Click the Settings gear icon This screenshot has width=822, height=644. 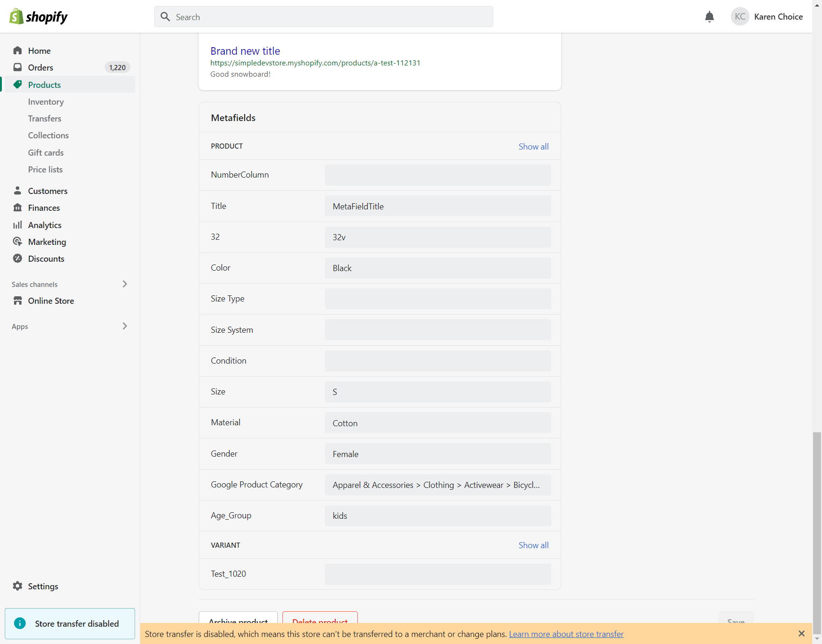tap(18, 586)
